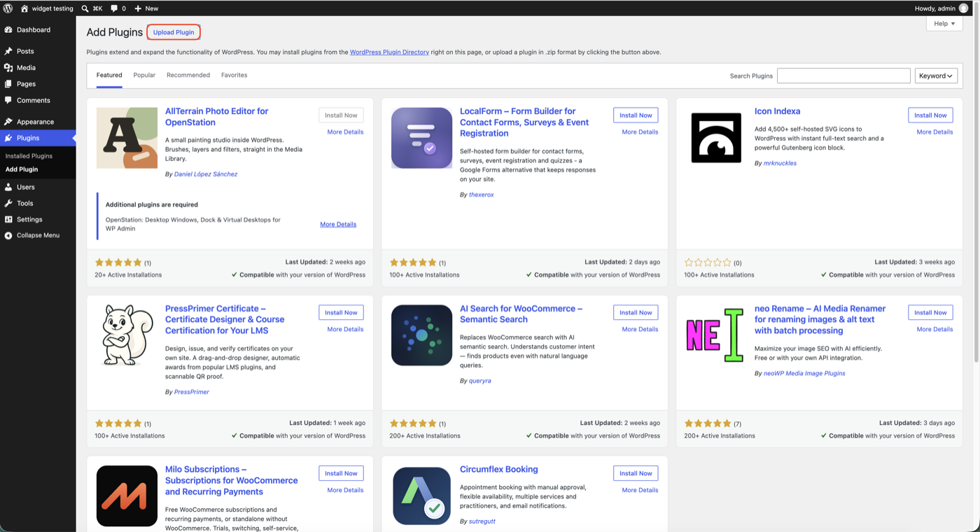The width and height of the screenshot is (980, 532).
Task: Open the Keyword search type dropdown
Action: pos(936,76)
